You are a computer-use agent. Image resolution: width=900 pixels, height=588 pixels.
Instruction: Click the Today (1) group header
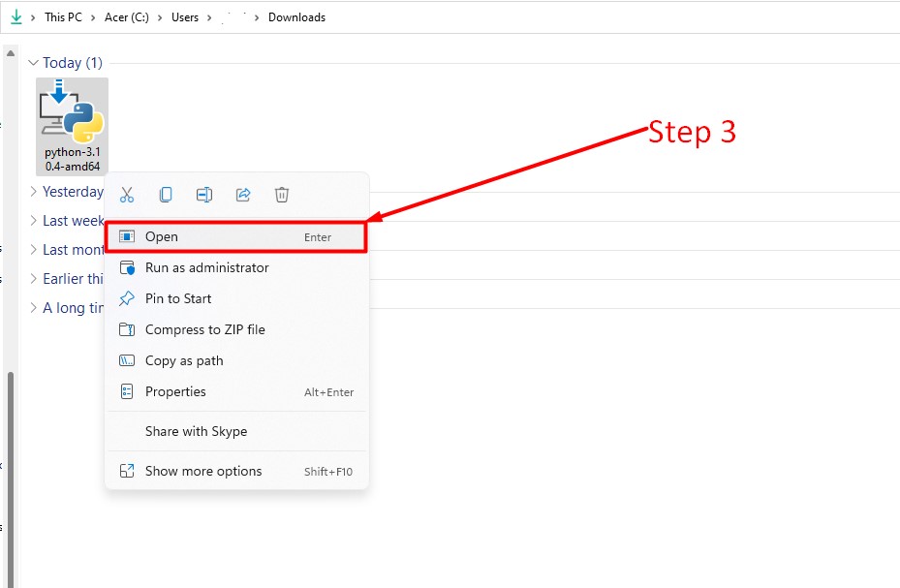tap(73, 63)
